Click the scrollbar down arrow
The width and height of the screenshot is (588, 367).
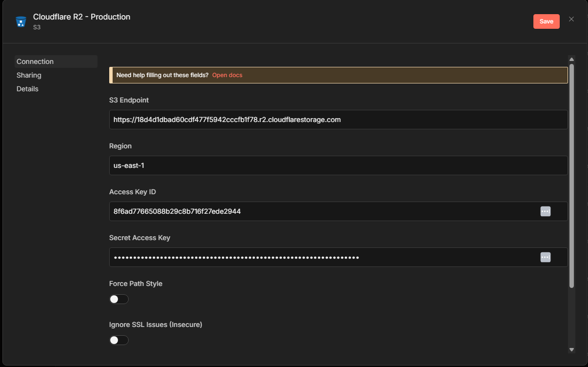(571, 349)
